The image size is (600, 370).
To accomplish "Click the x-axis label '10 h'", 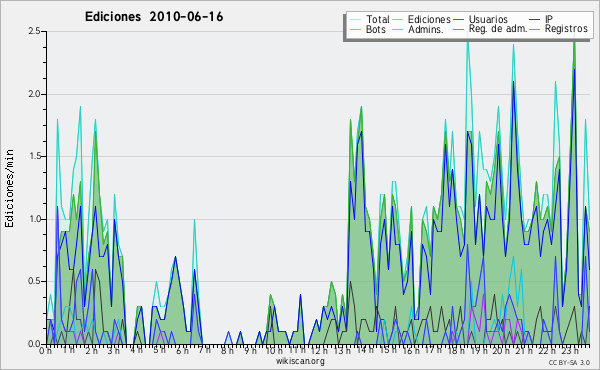I will 274,351.
